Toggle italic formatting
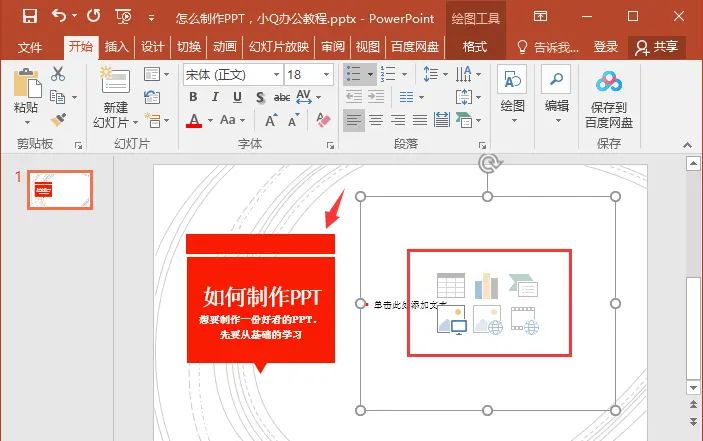This screenshot has height=441, width=703. 215,97
